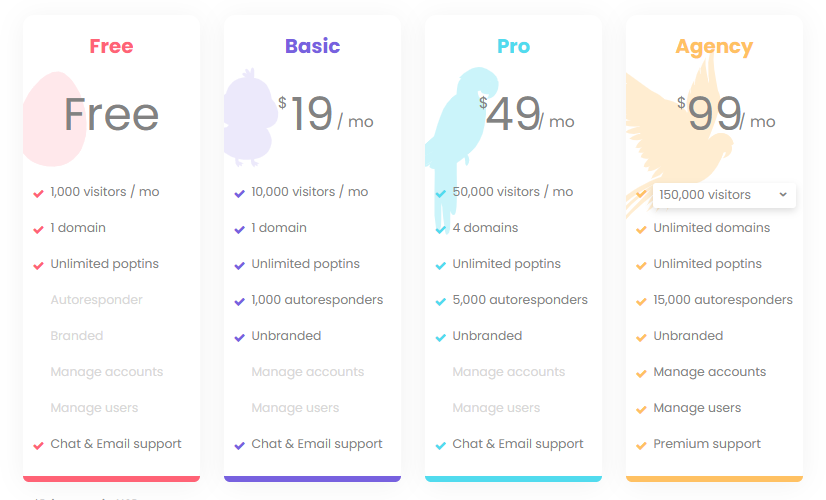Click the purple checkmark next to Unbranded in Basic
Viewport: 826px width, 500px height.
[239, 337]
